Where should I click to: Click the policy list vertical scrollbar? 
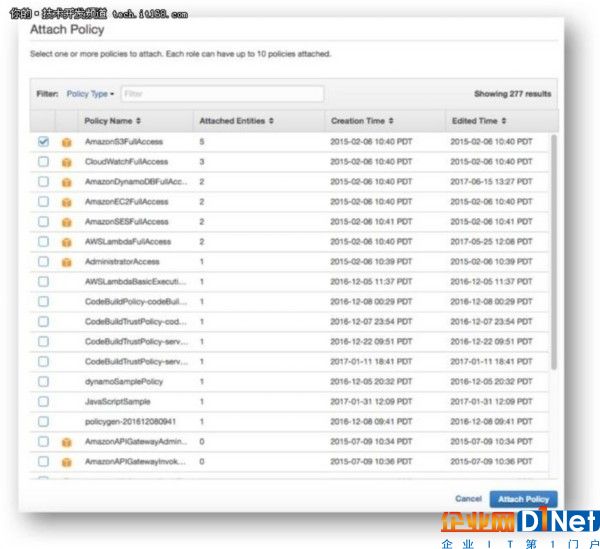[x=553, y=252]
